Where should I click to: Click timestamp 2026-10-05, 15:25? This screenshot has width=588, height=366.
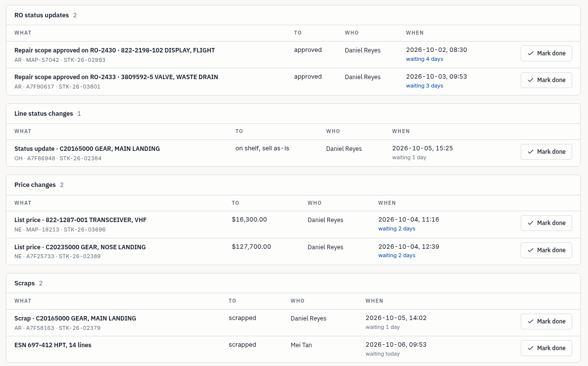(x=423, y=148)
